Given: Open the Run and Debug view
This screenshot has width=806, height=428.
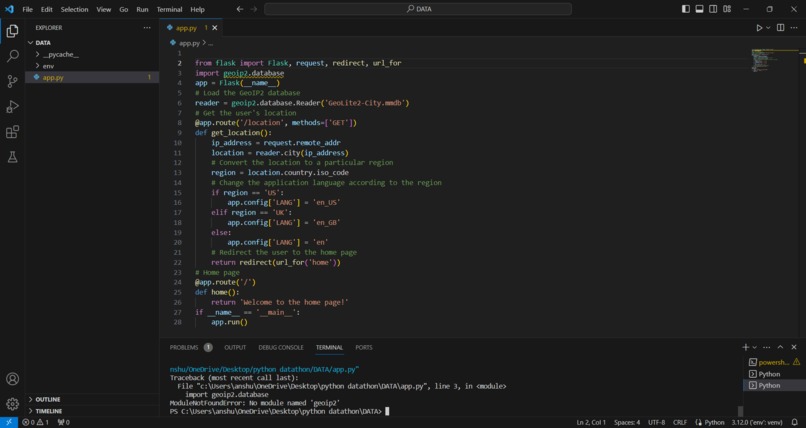Looking at the screenshot, I should coord(12,106).
